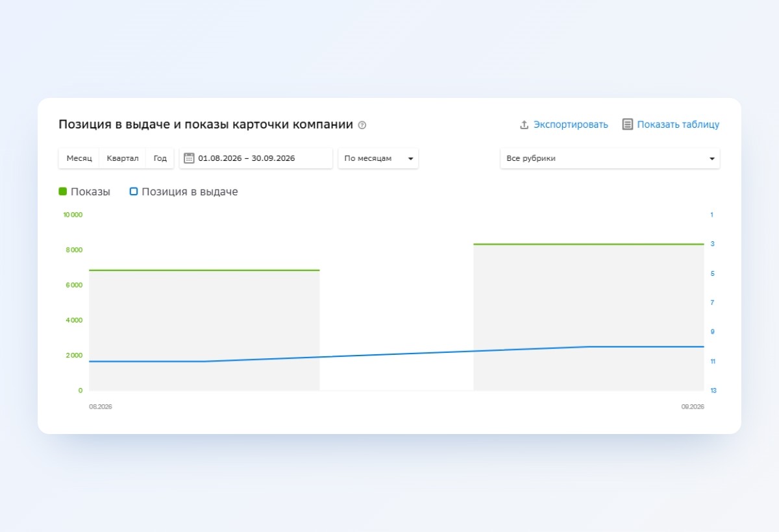Screen dimensions: 779x532
Task: Click the help question-mark icon beside the title
Action: (x=362, y=125)
